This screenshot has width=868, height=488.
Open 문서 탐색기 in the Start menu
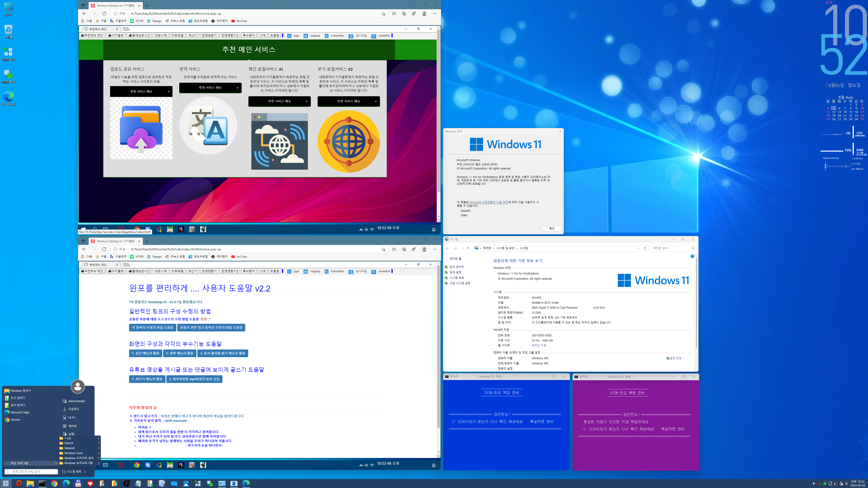[15, 405]
